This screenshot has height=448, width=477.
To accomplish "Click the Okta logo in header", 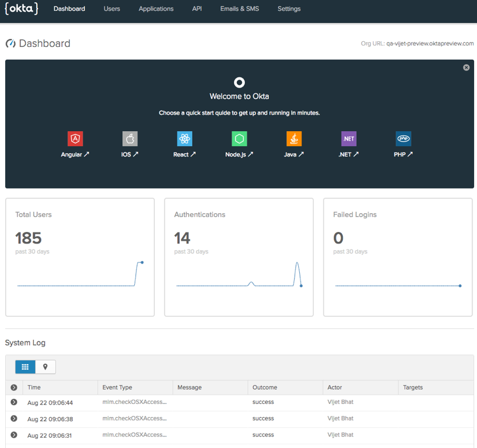I will pyautogui.click(x=21, y=9).
